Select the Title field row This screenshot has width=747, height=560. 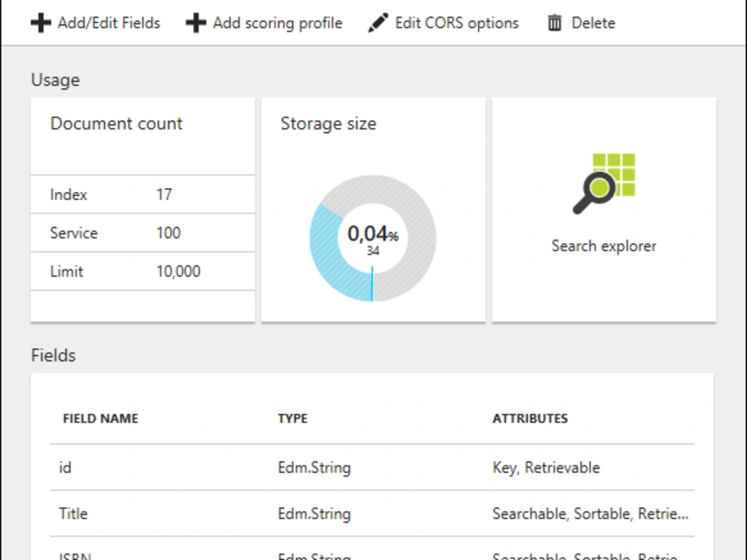[x=372, y=514]
